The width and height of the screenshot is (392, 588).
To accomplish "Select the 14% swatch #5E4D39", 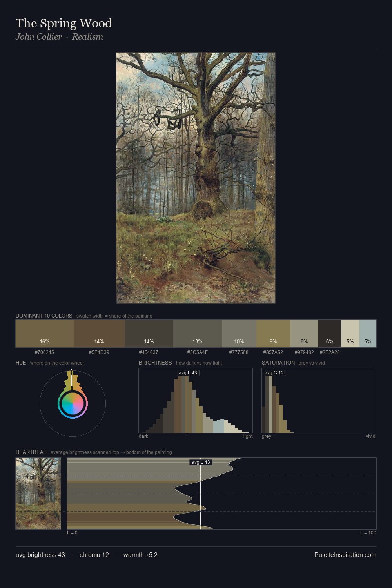I will (x=99, y=334).
